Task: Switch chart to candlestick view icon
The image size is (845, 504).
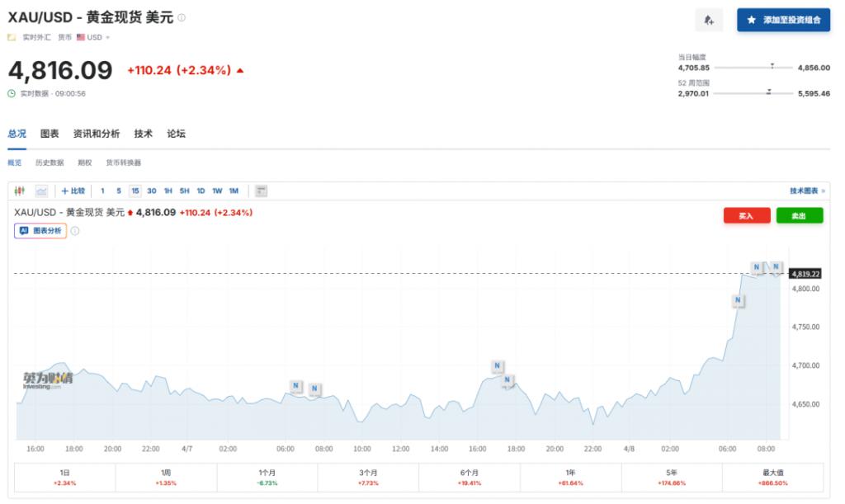Action: coord(21,191)
